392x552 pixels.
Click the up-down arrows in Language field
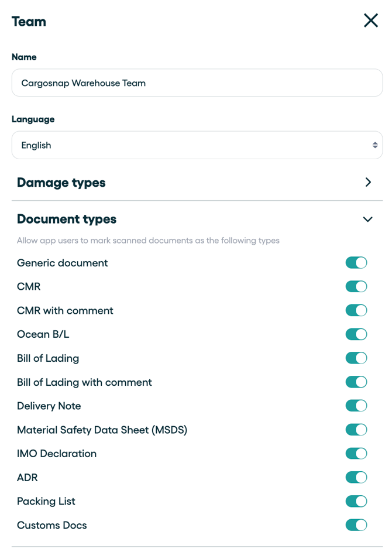coord(374,145)
